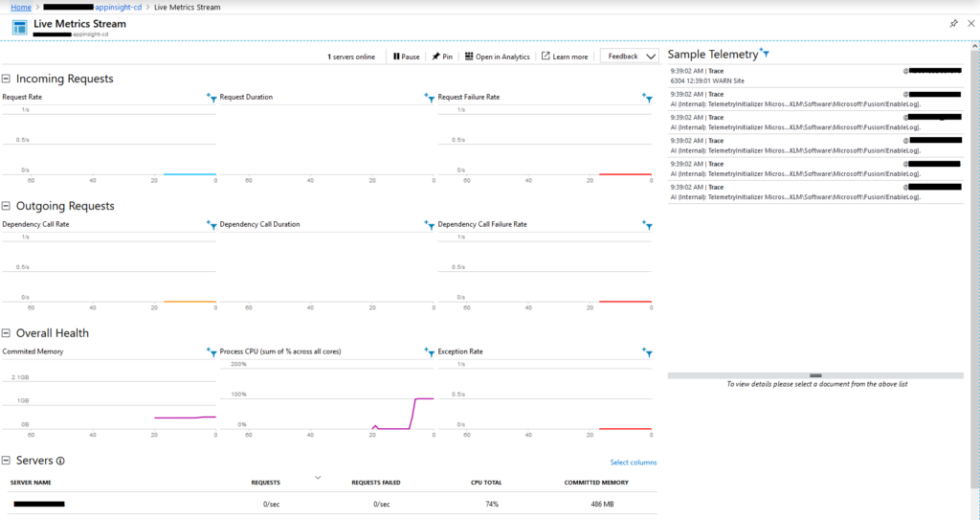
Task: Click the 486 MB committed memory value
Action: tap(603, 504)
